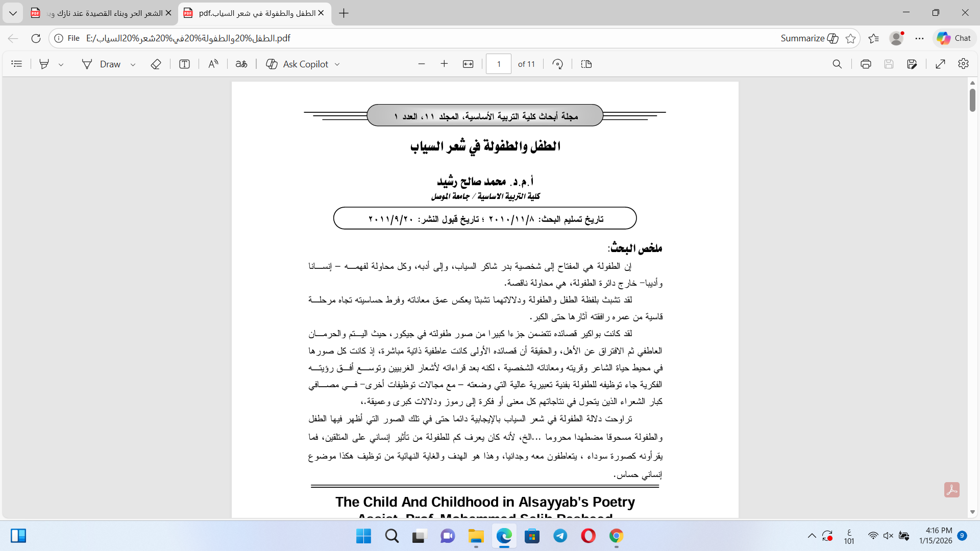
Task: Close the الشعر الحر tab
Action: [168, 13]
